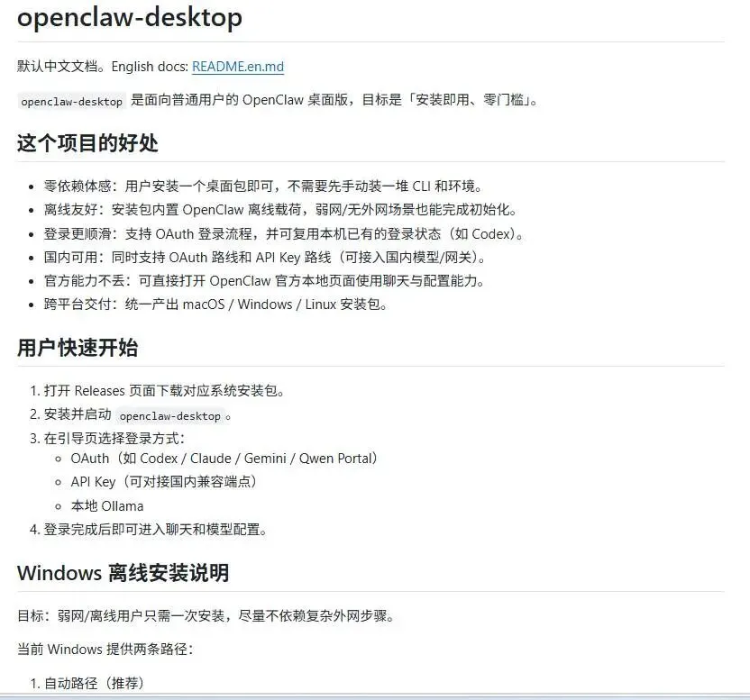Image resolution: width=750 pixels, height=700 pixels.
Task: Select the bullet starting '国内可用'
Action: [264, 258]
